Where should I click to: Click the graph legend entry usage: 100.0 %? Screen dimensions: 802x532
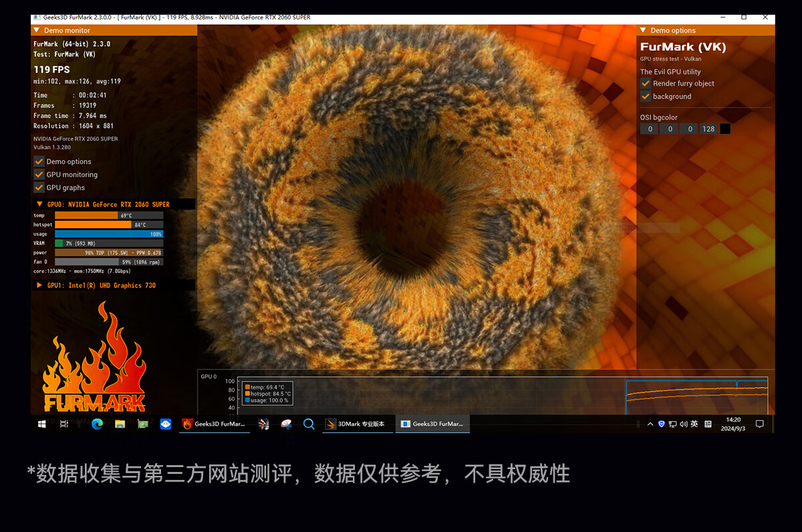[x=268, y=400]
